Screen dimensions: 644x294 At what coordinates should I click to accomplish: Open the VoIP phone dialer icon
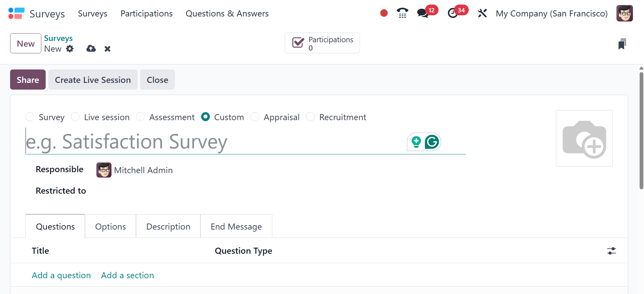(402, 13)
